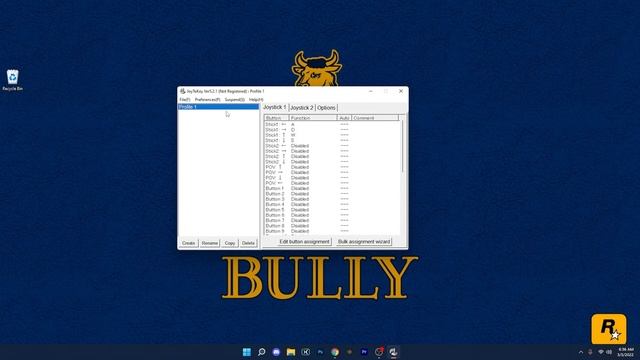Switch to the Joystick 2 tab
This screenshot has width=640, height=360.
tap(302, 108)
